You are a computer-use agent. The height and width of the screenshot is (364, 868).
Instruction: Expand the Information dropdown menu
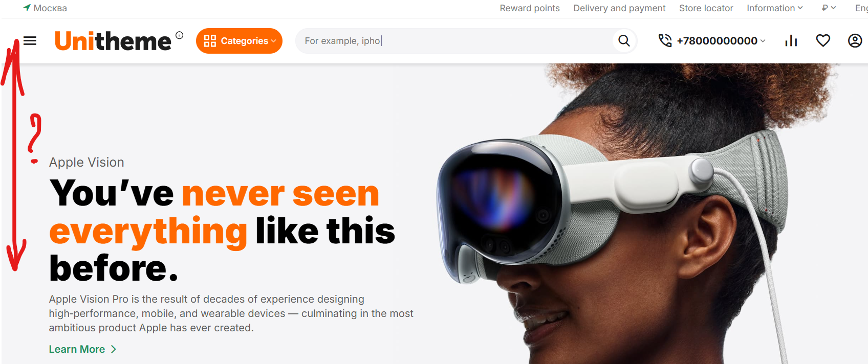775,8
